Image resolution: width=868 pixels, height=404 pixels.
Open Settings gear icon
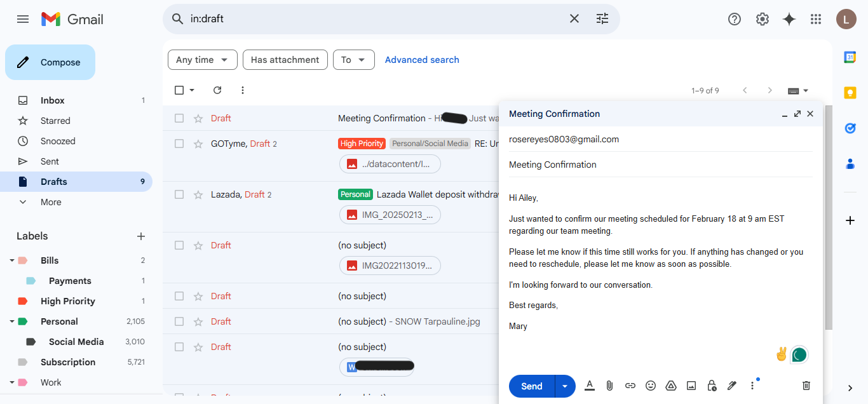point(763,19)
